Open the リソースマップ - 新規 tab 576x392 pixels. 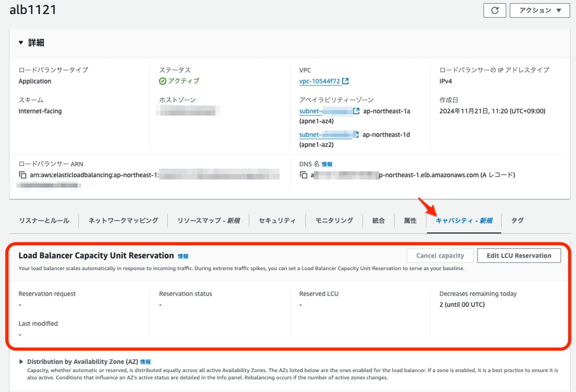pos(209,221)
